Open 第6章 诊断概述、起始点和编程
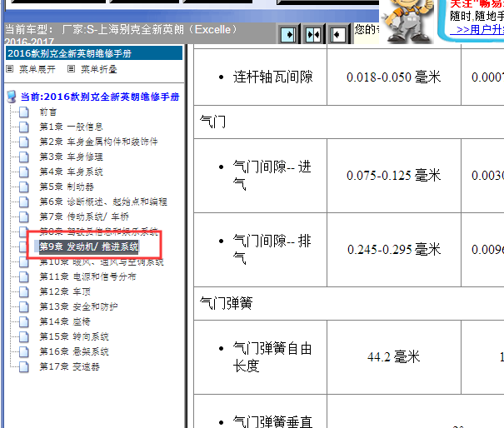The image size is (504, 428). pyautogui.click(x=103, y=202)
